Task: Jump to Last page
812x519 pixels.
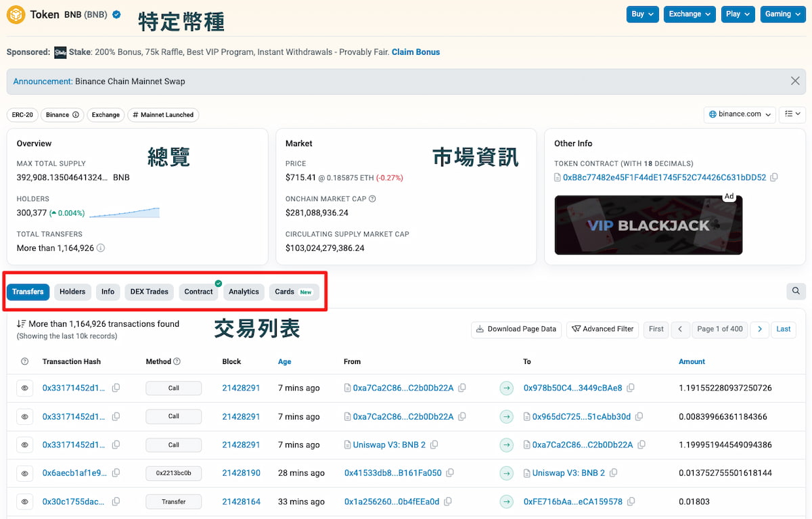Action: pos(783,329)
